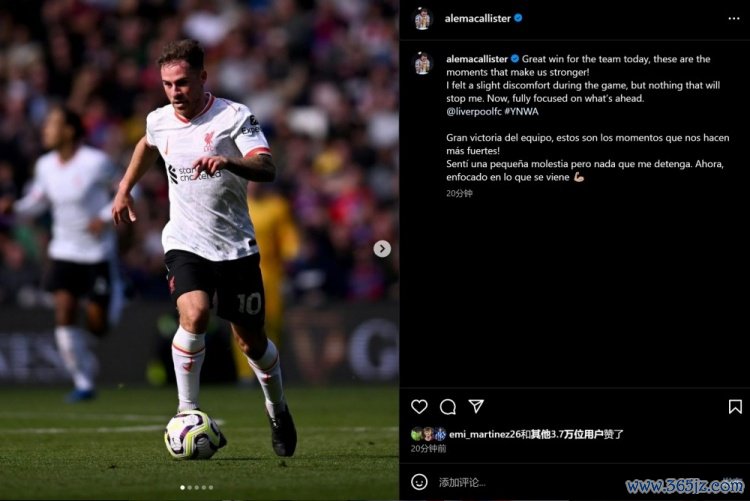Select the last carousel dot indicator
Image resolution: width=750 pixels, height=501 pixels.
pos(211,488)
